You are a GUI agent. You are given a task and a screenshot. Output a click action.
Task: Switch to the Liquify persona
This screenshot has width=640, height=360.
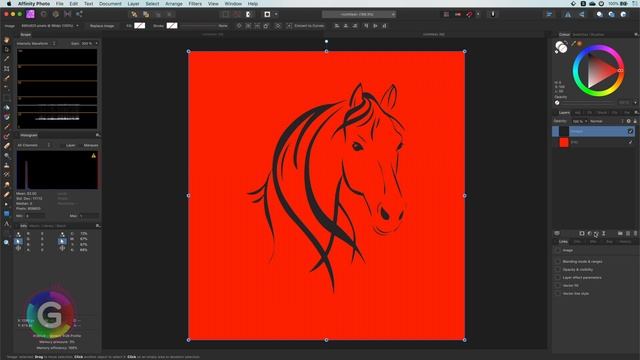click(x=43, y=14)
